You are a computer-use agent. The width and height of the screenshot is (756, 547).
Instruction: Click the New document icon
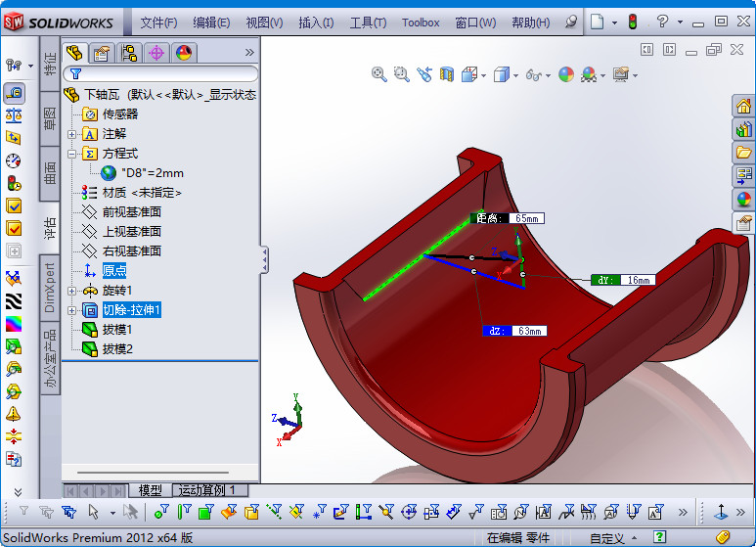(x=597, y=22)
